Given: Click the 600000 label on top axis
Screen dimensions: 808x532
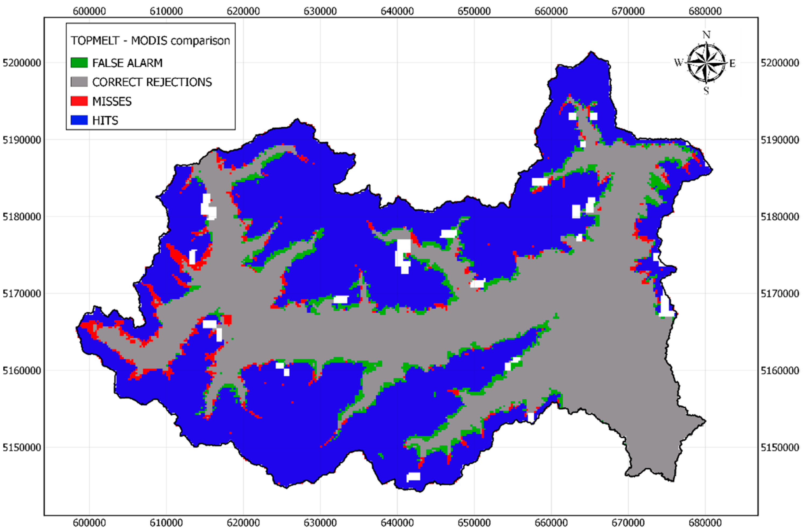Looking at the screenshot, I should coord(89,11).
